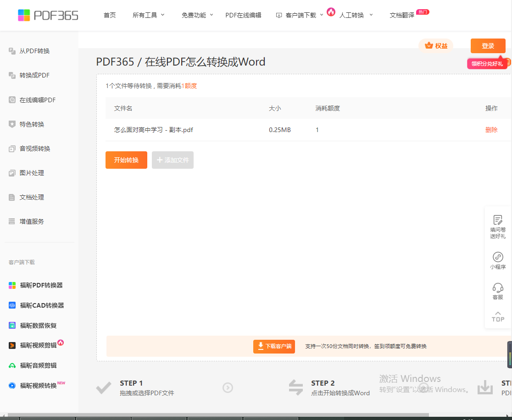
Task: Click the 客户端下载 sidebar heading
Action: (22, 262)
